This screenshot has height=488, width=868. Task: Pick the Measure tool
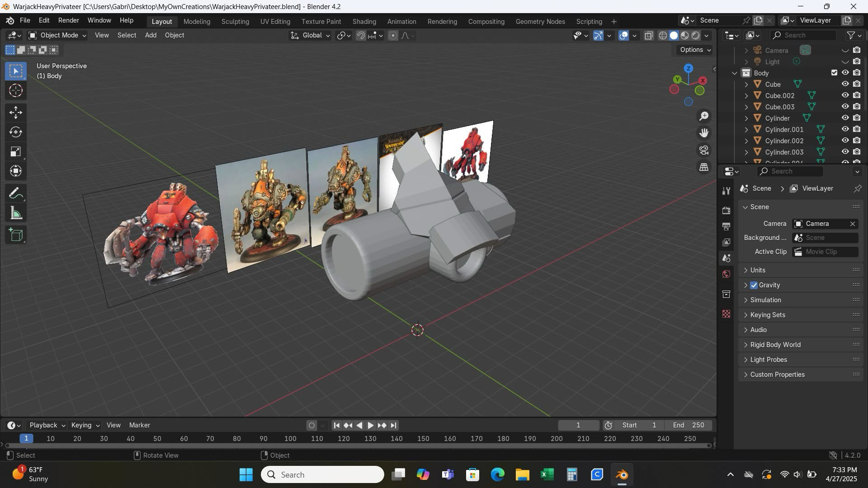pyautogui.click(x=16, y=213)
